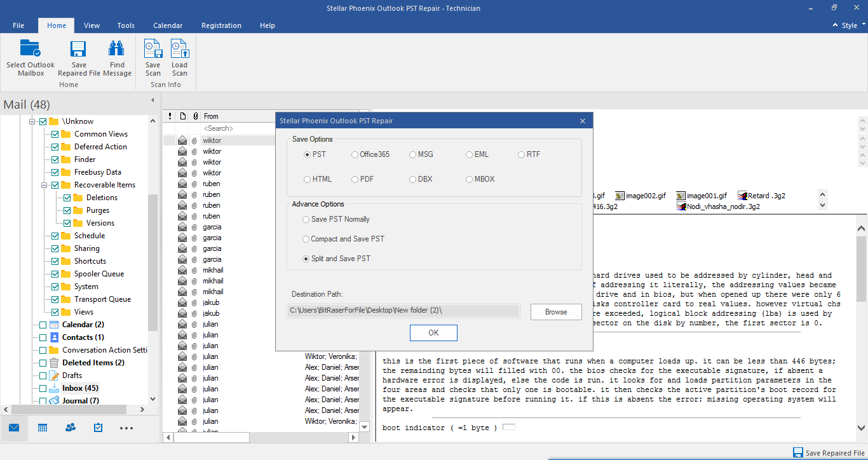
Task: Click Destination Path field
Action: coord(403,311)
